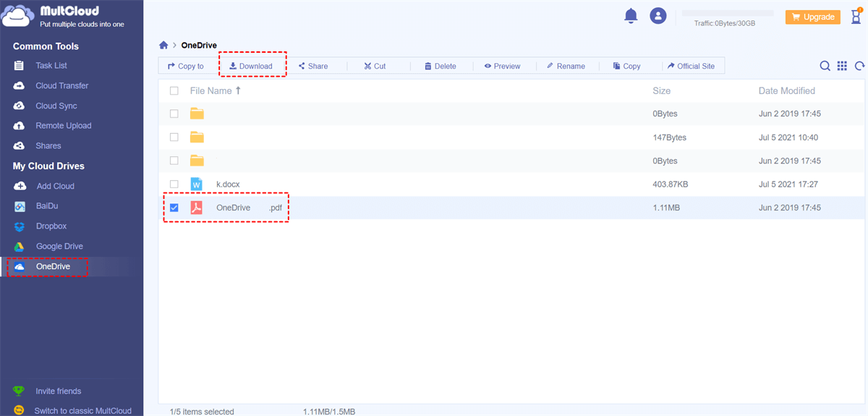868x416 pixels.
Task: Click the Cloud Transfer icon in sidebar
Action: click(20, 85)
